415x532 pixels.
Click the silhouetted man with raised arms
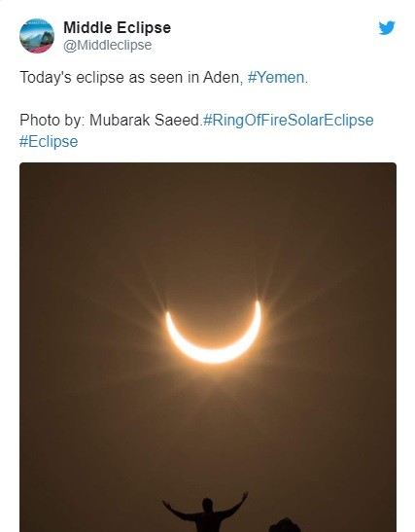[205, 513]
